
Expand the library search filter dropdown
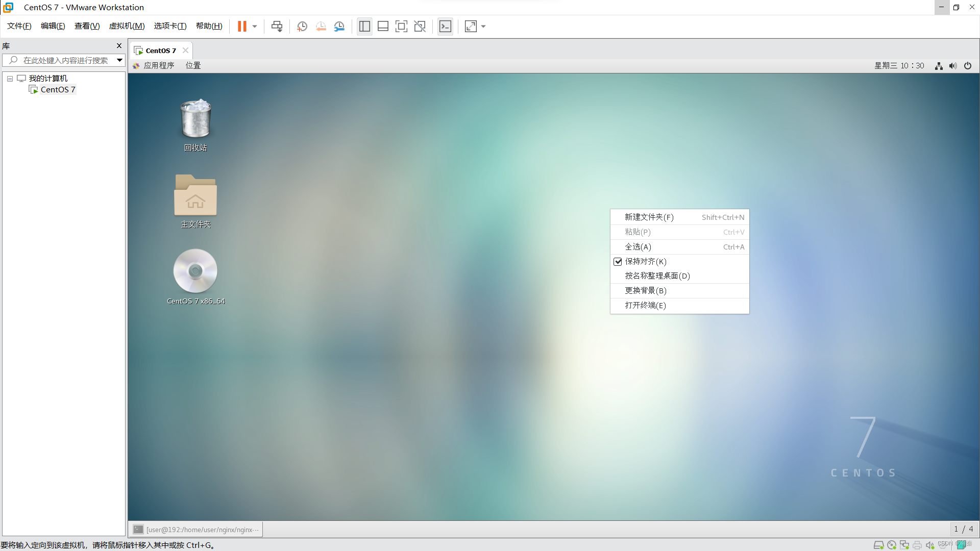point(119,60)
